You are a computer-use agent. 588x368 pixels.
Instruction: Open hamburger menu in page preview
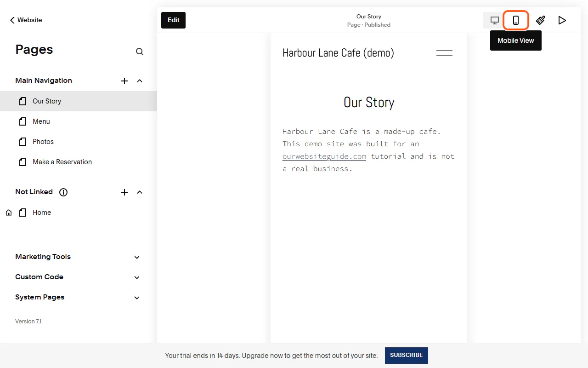(444, 53)
